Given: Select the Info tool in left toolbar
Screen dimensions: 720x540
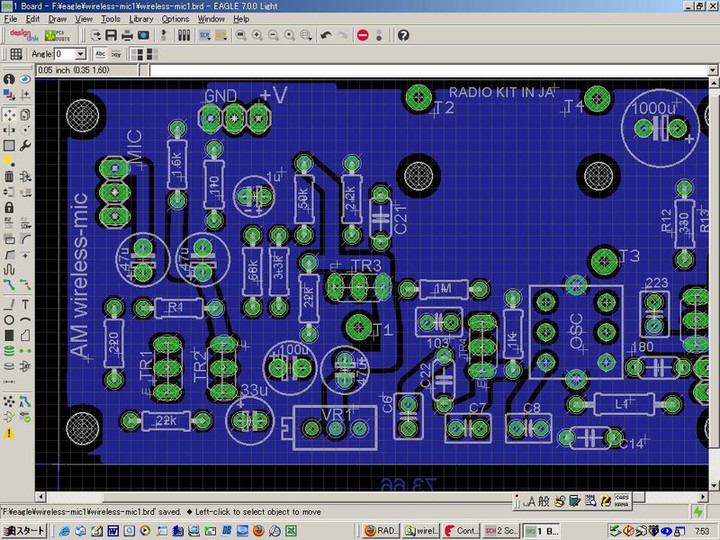Looking at the screenshot, I should (x=9, y=79).
